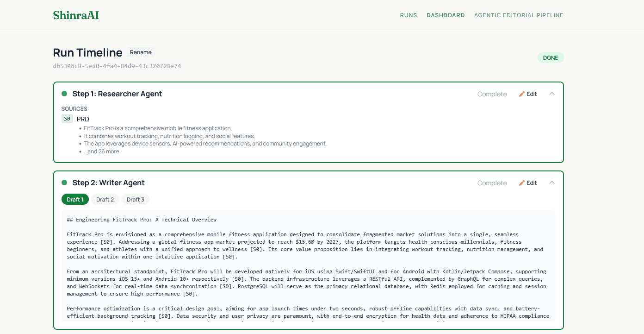
Task: Go to the Dashboard
Action: coord(445,15)
